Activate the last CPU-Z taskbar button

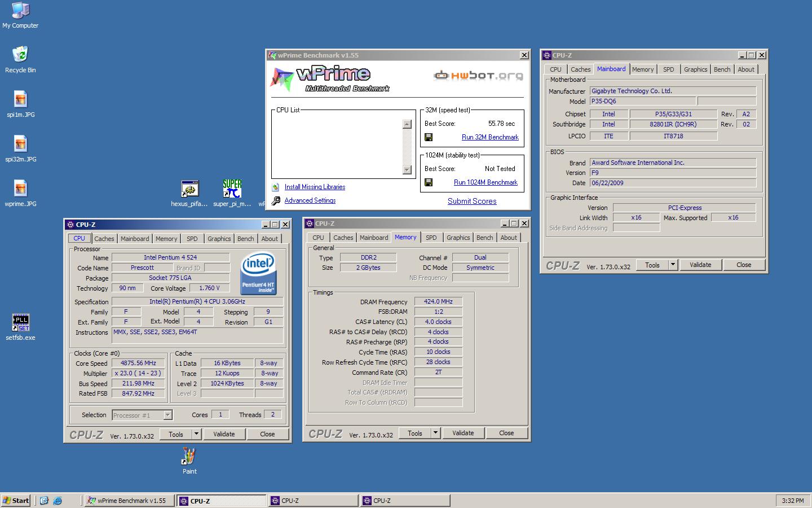405,501
